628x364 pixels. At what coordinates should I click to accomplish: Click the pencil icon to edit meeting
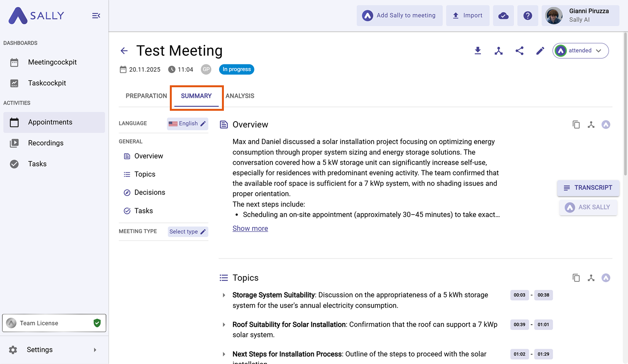[x=540, y=51]
